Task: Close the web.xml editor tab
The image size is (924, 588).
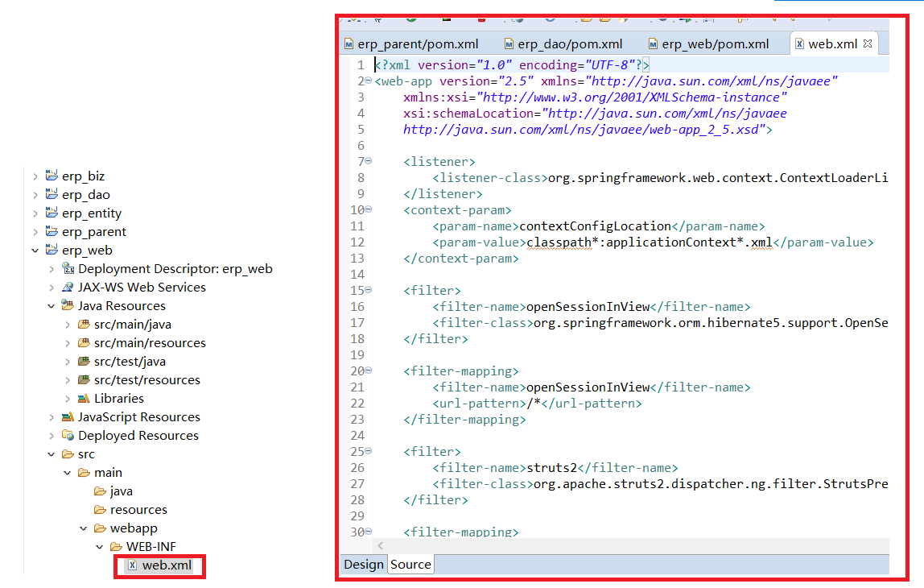Action: pyautogui.click(x=868, y=43)
